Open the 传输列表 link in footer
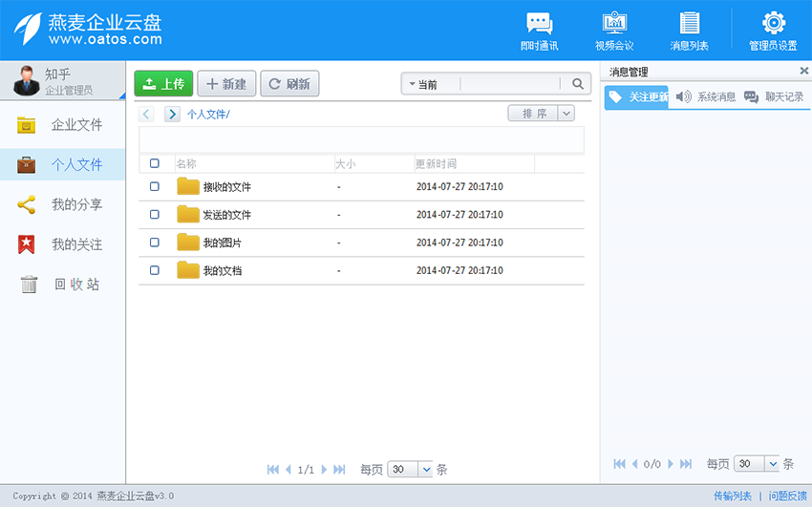The image size is (812, 507). tap(733, 496)
